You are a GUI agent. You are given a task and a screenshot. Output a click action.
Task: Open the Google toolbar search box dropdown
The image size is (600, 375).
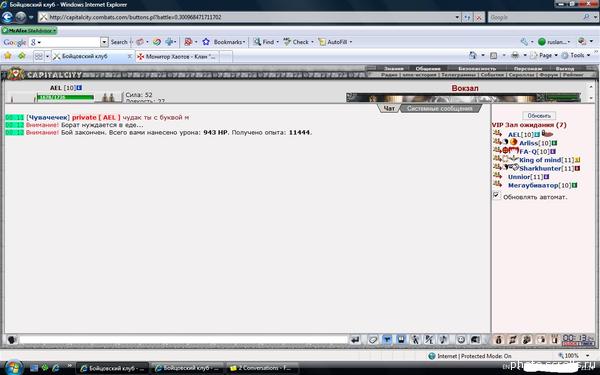104,42
